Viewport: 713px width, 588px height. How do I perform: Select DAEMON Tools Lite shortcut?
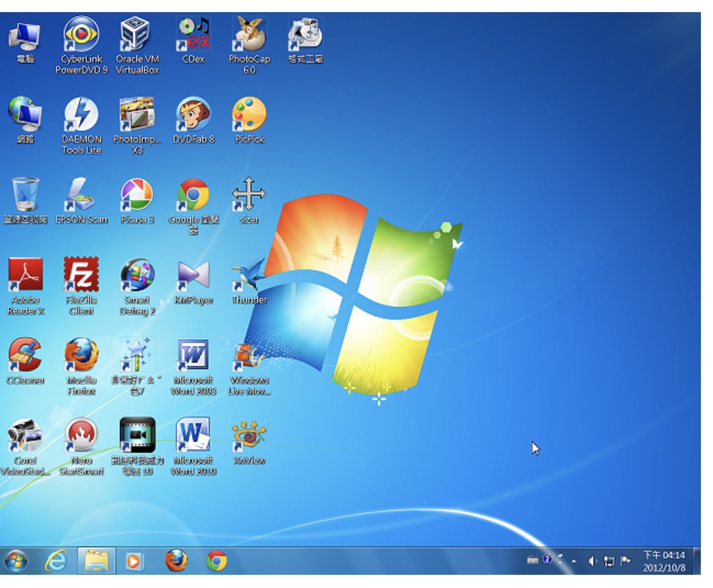(x=81, y=126)
